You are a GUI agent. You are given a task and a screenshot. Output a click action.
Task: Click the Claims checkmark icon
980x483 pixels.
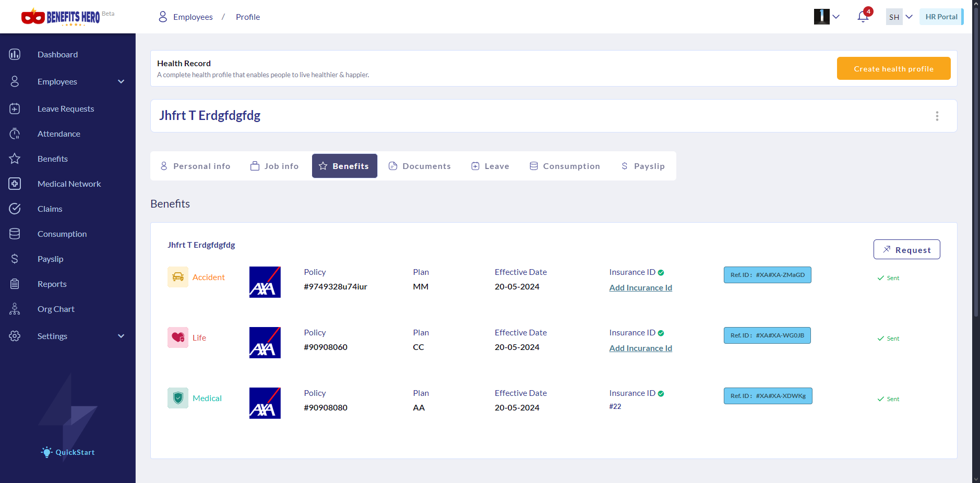coord(15,209)
